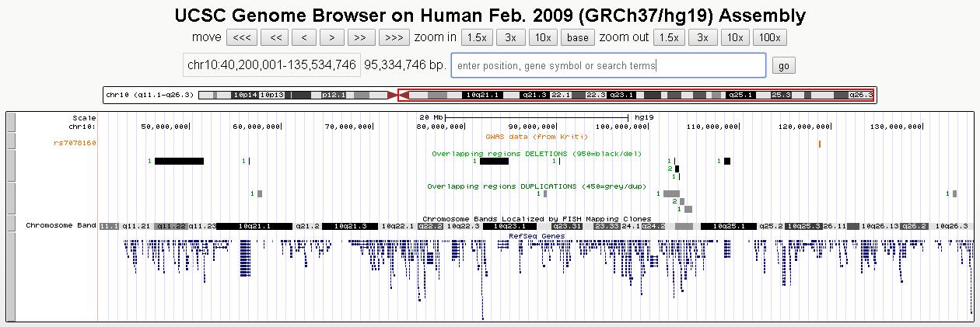Click the Chromosome Band track label
The height and width of the screenshot is (327, 980).
61,226
